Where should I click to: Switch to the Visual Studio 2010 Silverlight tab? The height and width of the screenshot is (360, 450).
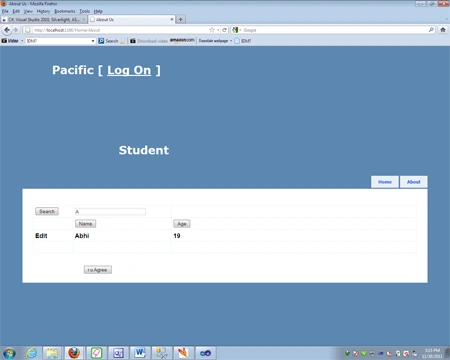[x=44, y=20]
